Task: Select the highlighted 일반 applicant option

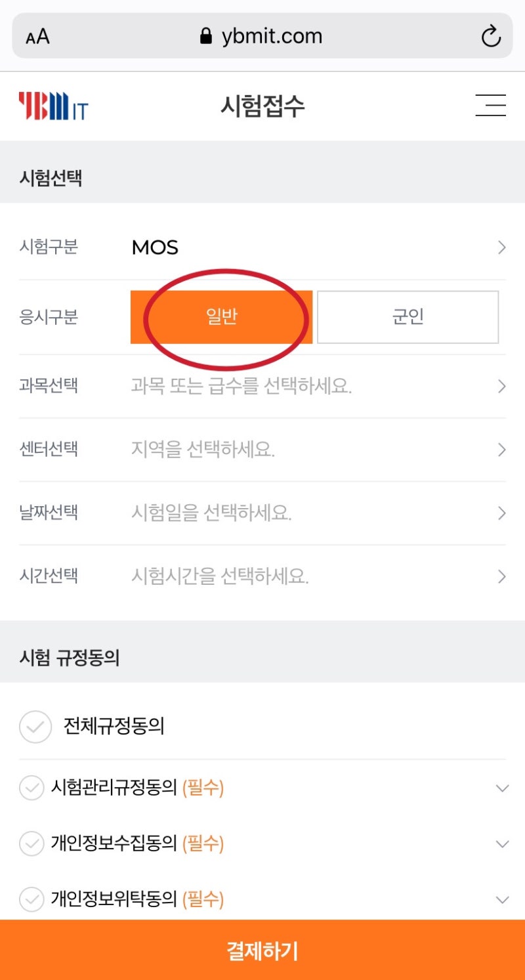Action: 222,317
